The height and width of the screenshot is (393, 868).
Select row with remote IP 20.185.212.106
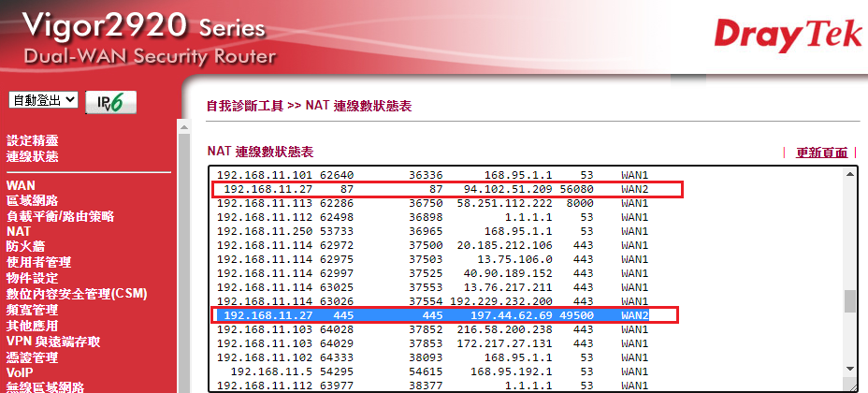pyautogui.click(x=432, y=245)
